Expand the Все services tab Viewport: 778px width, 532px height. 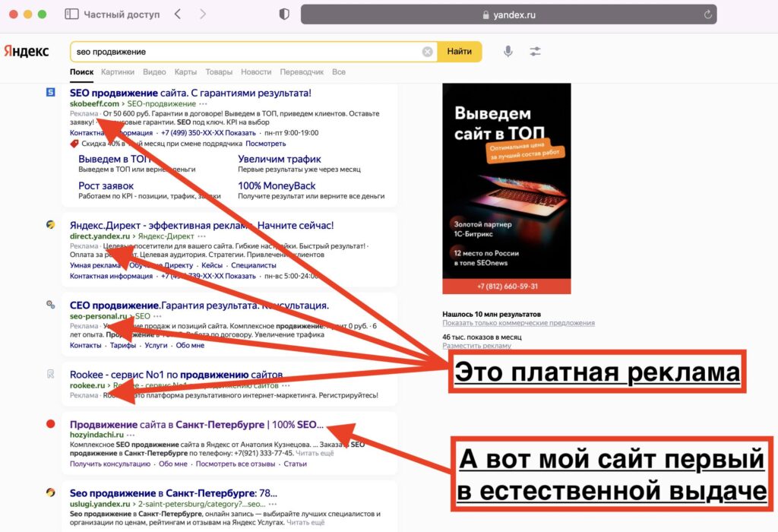pos(339,72)
